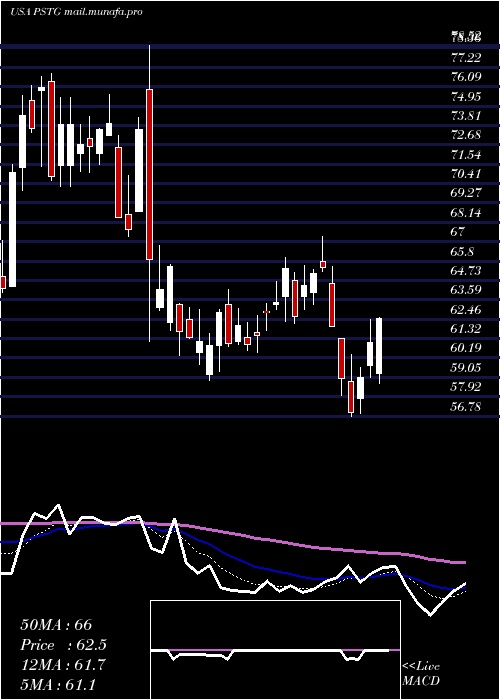Click the '5MA : 61.1' indicator text
The image size is (500, 700).
click(x=58, y=684)
